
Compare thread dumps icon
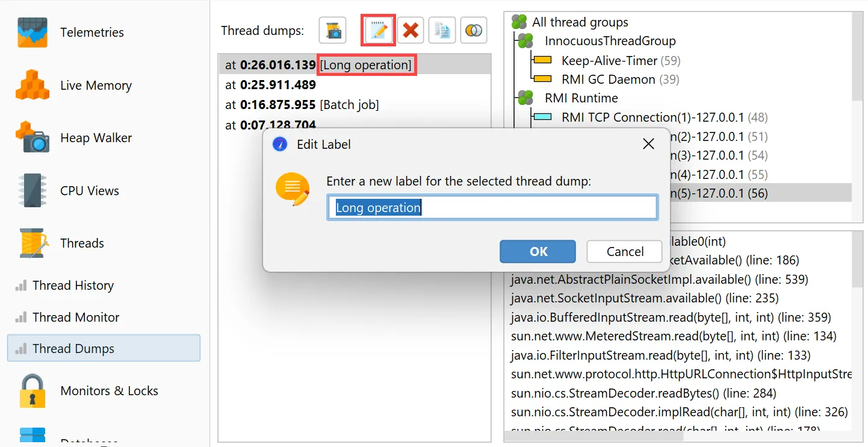474,30
